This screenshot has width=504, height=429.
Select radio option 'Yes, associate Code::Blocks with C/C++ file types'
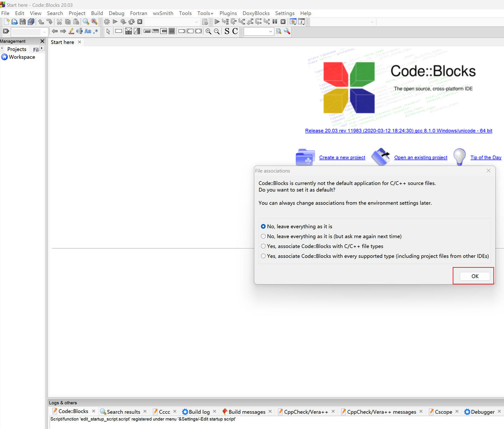point(263,246)
